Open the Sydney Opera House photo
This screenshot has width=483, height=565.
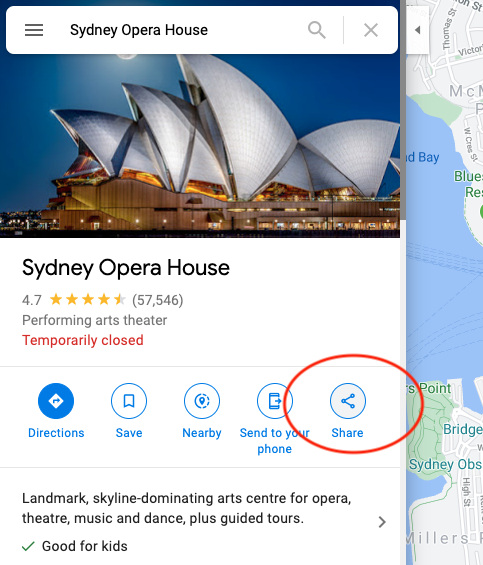coord(200,146)
